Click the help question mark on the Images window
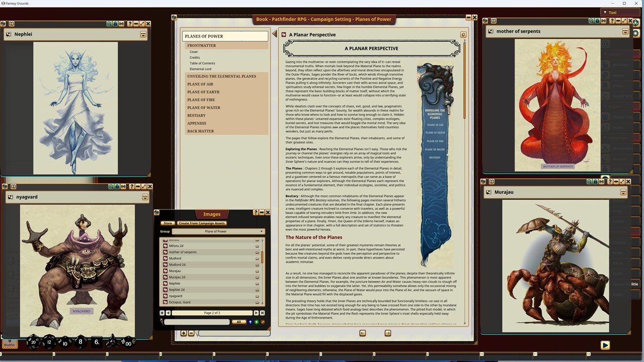The width and height of the screenshot is (644, 362). (255, 212)
